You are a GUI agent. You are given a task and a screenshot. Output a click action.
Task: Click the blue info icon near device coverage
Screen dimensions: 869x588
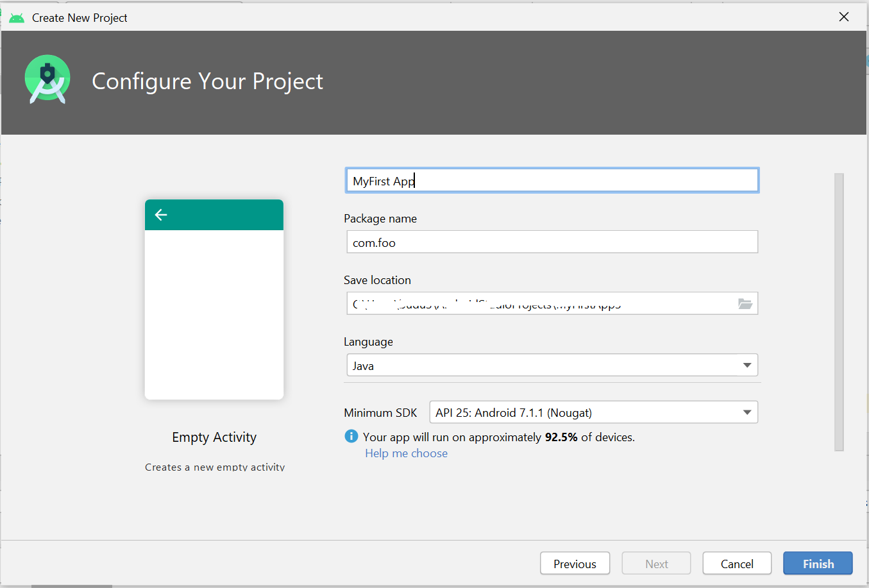pos(351,435)
